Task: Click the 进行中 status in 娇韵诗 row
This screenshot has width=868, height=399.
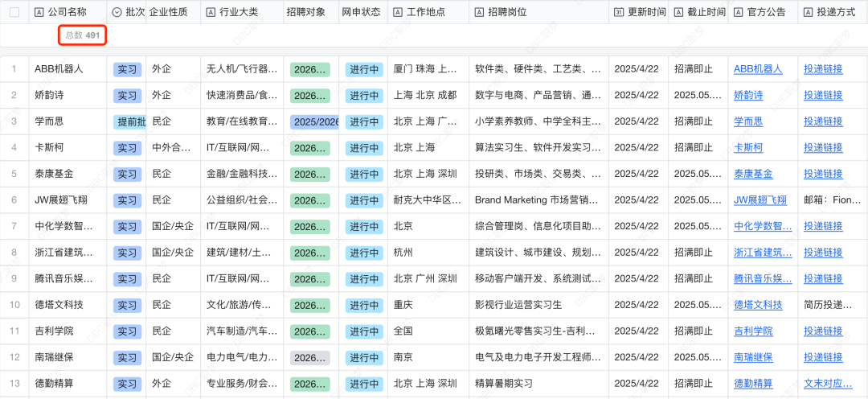Action: [364, 96]
